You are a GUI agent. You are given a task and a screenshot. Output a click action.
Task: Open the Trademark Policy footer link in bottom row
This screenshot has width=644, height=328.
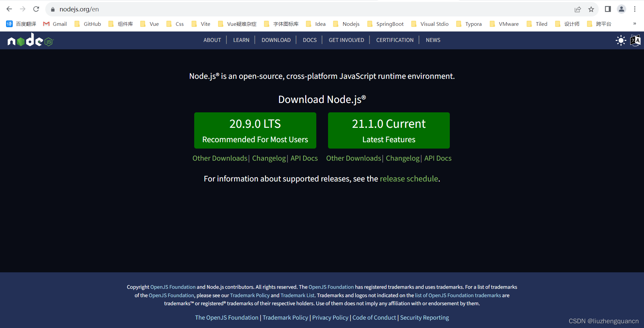point(285,318)
